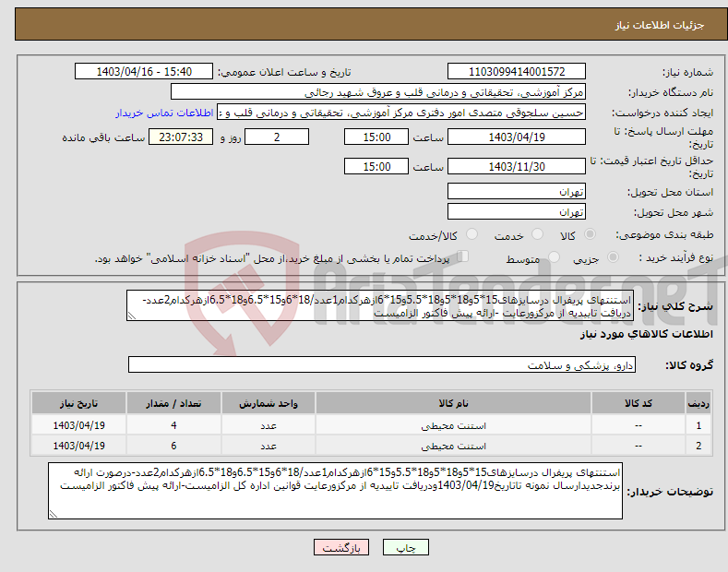
Task: Click the need number field 1103099414001572
Action: click(517, 72)
